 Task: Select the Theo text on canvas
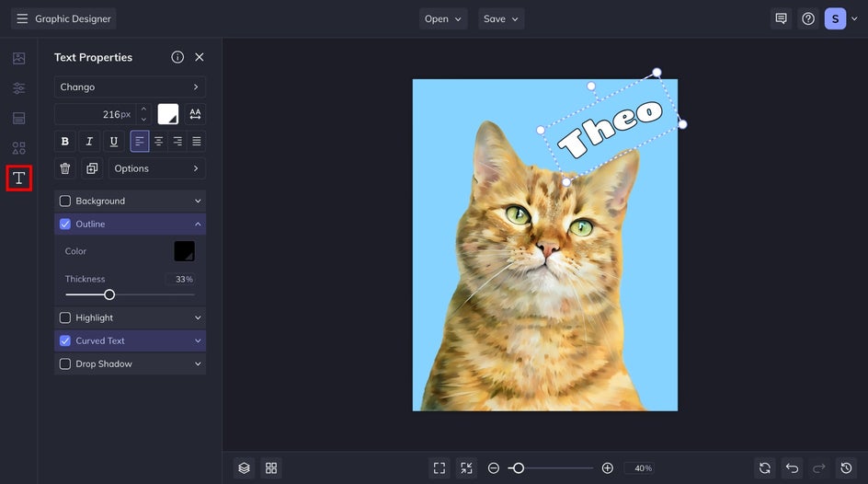[610, 129]
